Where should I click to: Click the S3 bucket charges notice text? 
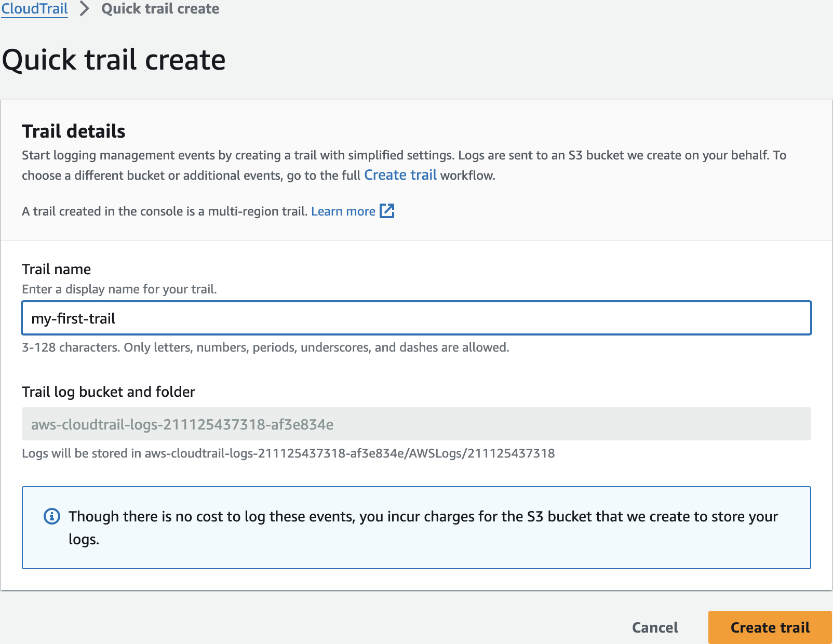[x=423, y=528]
